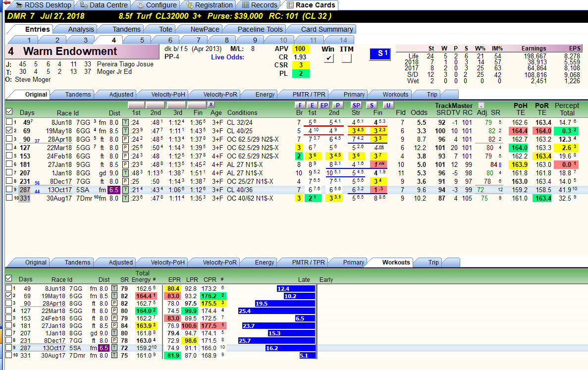Select horse number 7 tab

click(x=198, y=40)
